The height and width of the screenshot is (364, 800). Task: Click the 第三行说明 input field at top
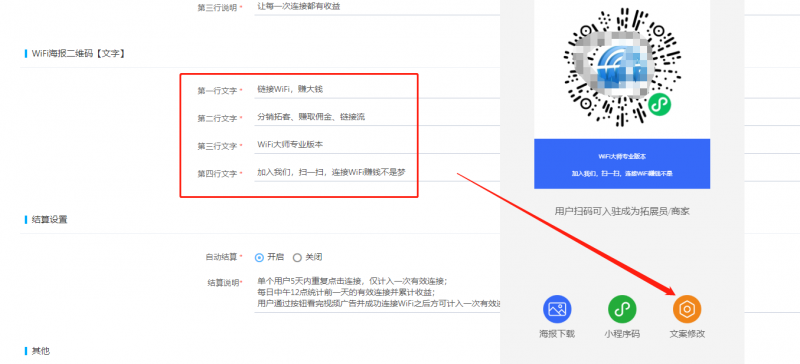coord(377,7)
